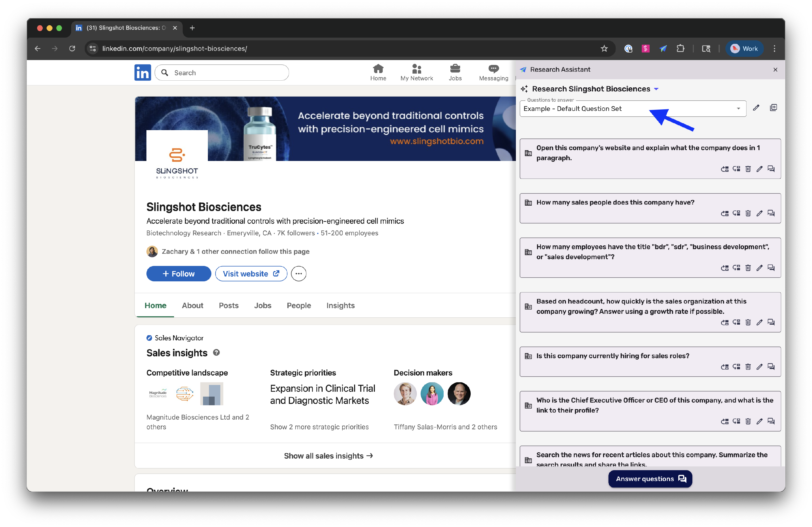Expand the 'Research Slingshot Biosciences' mode dropdown

pyautogui.click(x=656, y=89)
